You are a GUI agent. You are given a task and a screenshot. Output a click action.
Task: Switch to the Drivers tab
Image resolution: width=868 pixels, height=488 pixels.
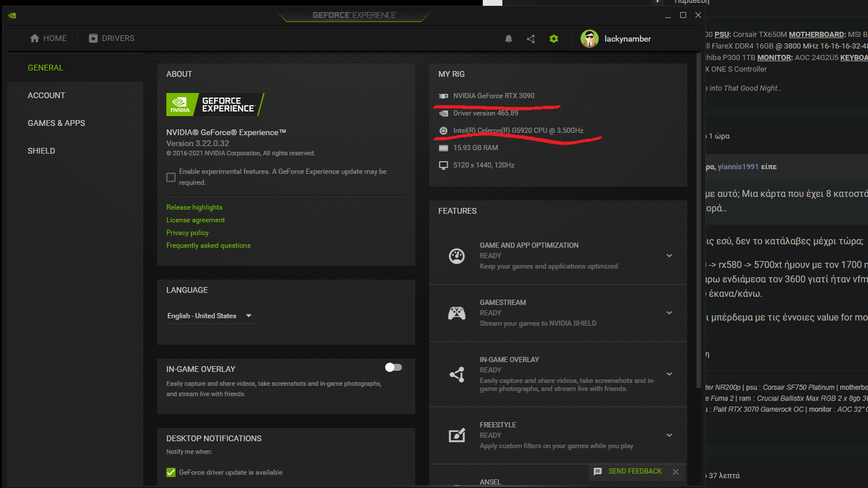pos(111,38)
